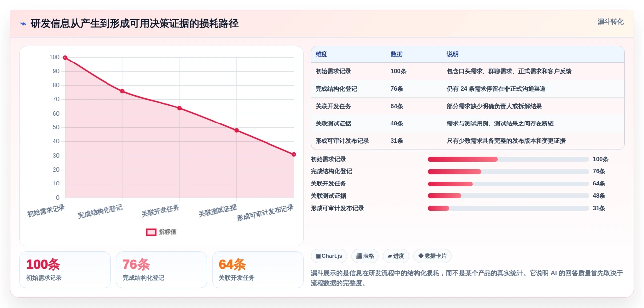Click the 说明 column header

pos(453,54)
